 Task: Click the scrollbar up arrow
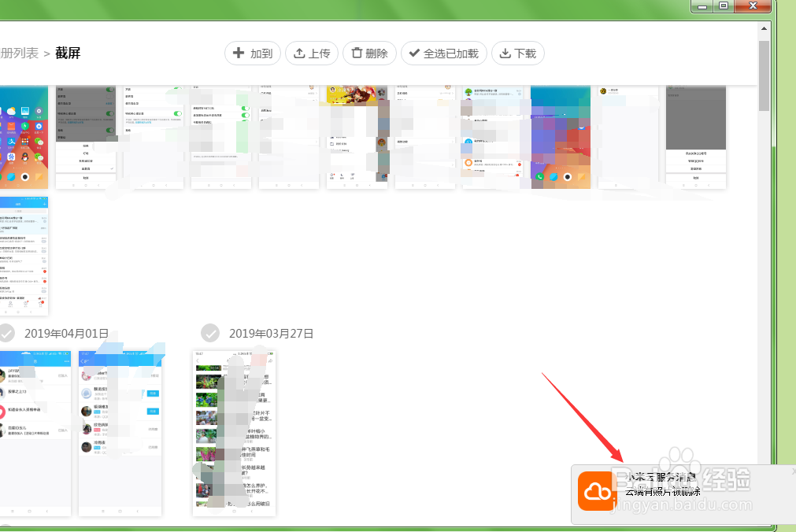764,28
